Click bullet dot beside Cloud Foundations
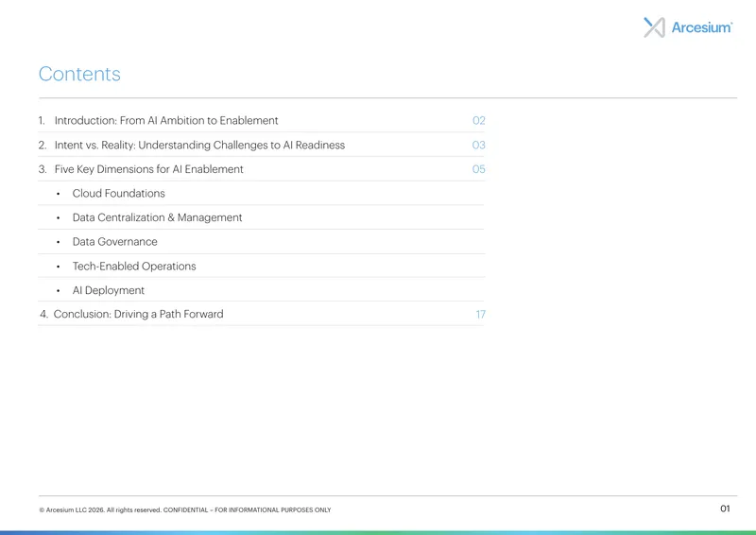The height and width of the screenshot is (535, 756). pyautogui.click(x=59, y=194)
